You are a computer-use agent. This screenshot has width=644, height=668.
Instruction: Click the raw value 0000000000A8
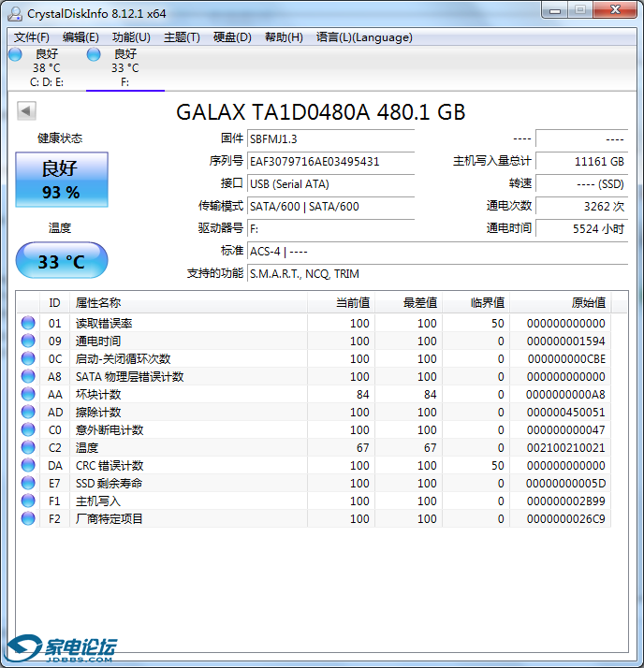(x=565, y=395)
